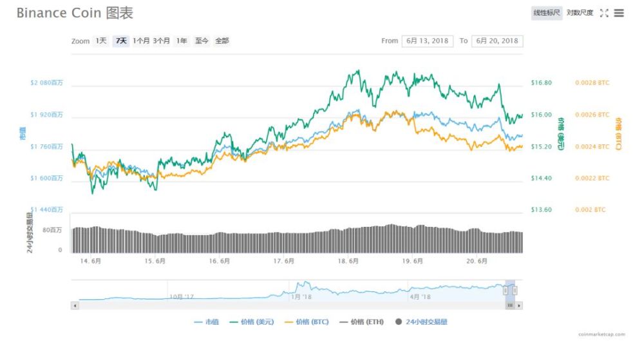Image resolution: width=644 pixels, height=348 pixels.
Task: Click the navigator right range handle
Action: [515, 291]
